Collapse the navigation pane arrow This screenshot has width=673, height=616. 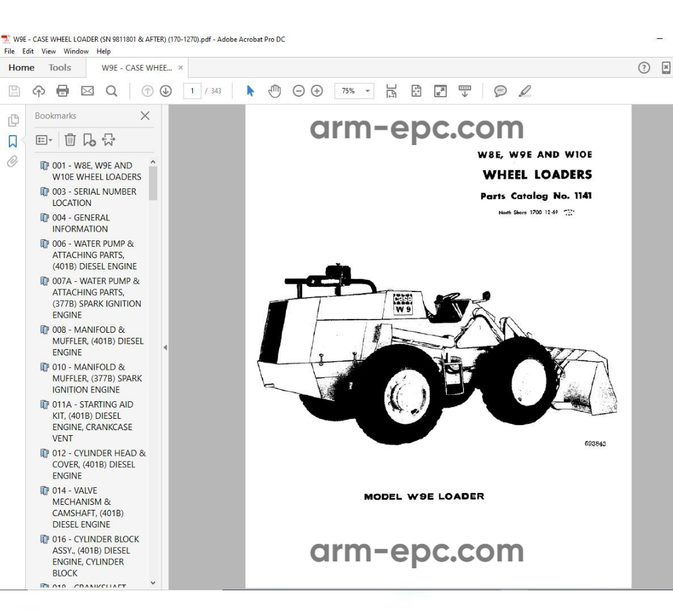tap(165, 347)
